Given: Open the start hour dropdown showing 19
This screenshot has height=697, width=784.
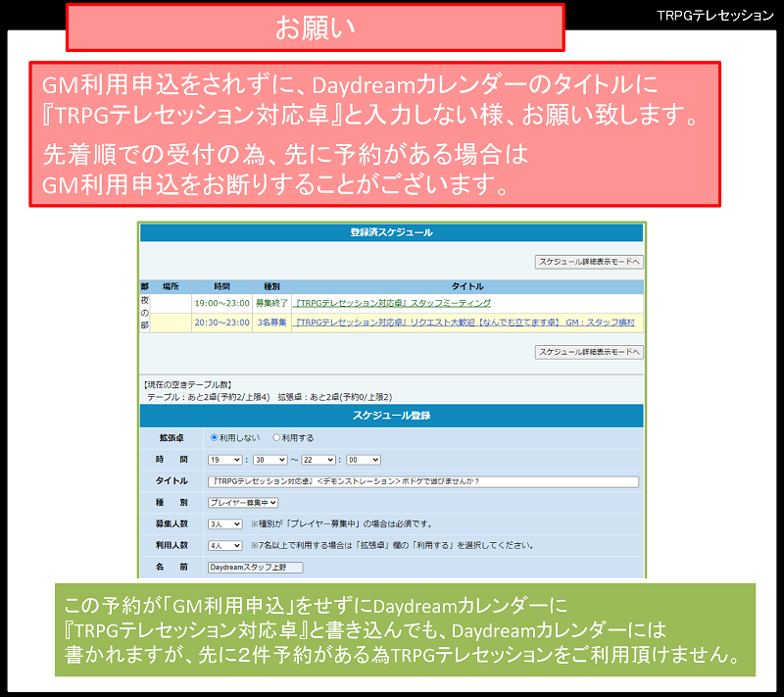Looking at the screenshot, I should (x=225, y=460).
